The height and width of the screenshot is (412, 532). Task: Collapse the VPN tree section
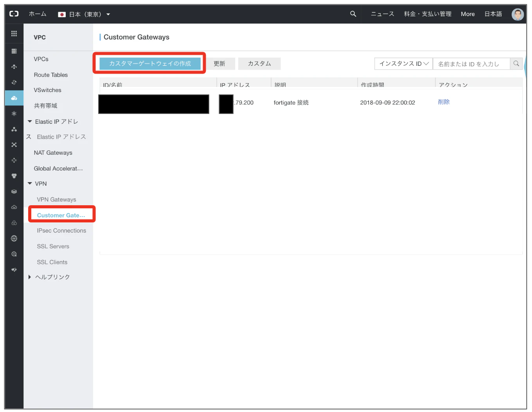[30, 183]
